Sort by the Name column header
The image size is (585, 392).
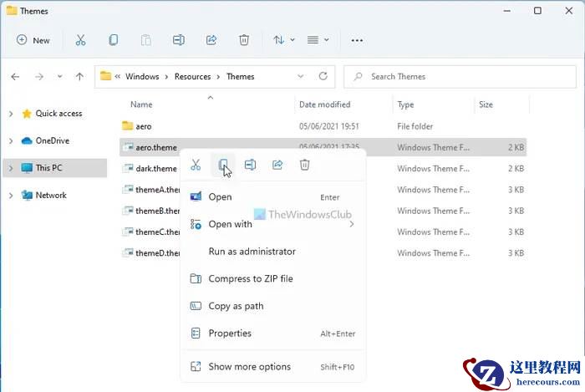pos(141,104)
